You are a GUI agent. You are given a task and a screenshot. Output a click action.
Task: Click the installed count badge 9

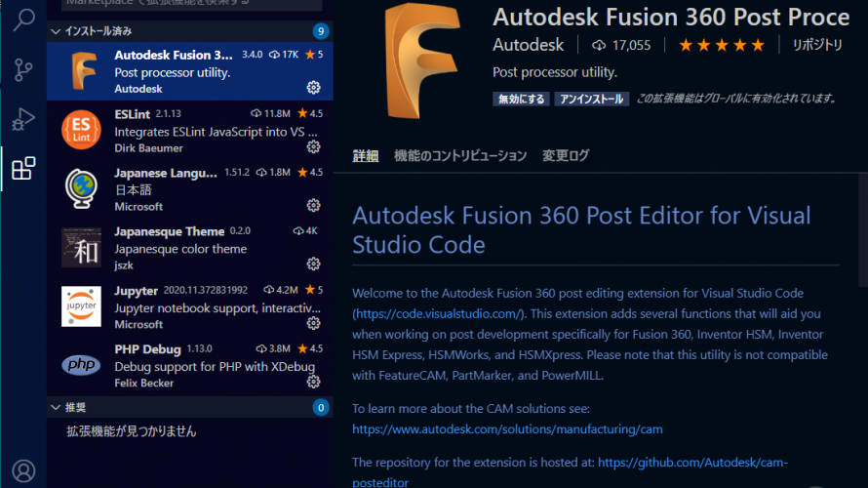pos(321,31)
